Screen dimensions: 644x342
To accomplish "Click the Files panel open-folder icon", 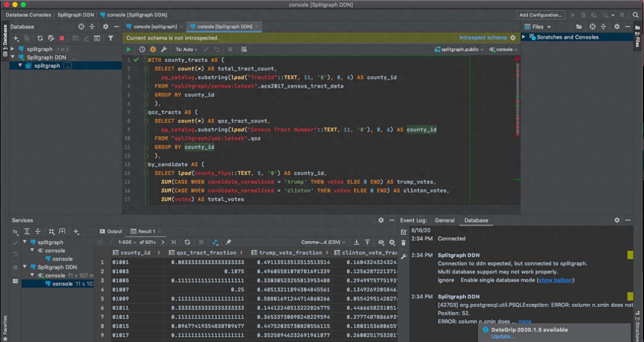I will point(579,27).
